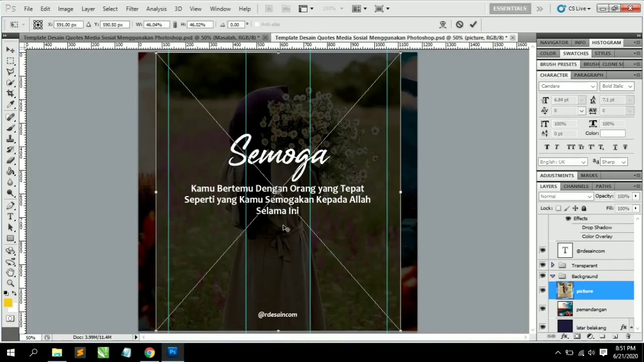
Task: Select the Polygonal Lasso tool
Action: point(10,72)
